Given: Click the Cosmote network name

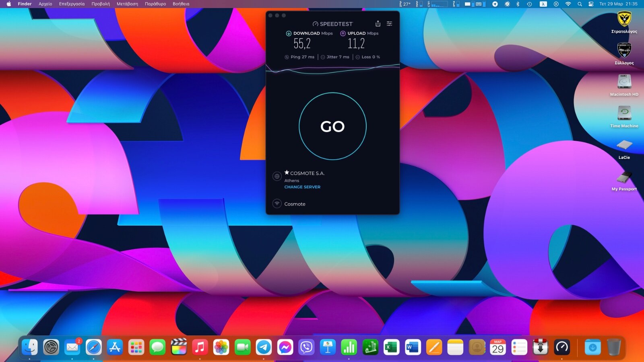Looking at the screenshot, I should point(295,204).
